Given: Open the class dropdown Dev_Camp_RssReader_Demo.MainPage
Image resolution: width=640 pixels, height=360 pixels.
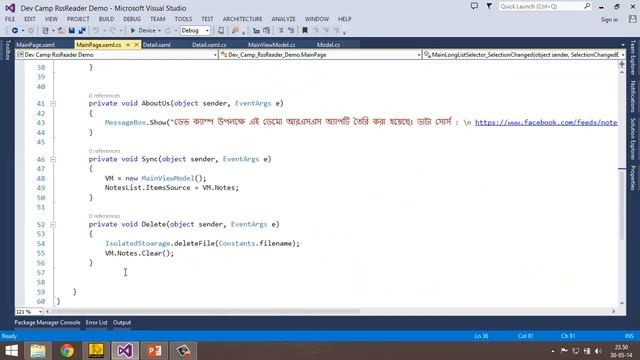Looking at the screenshot, I should click(x=320, y=54).
